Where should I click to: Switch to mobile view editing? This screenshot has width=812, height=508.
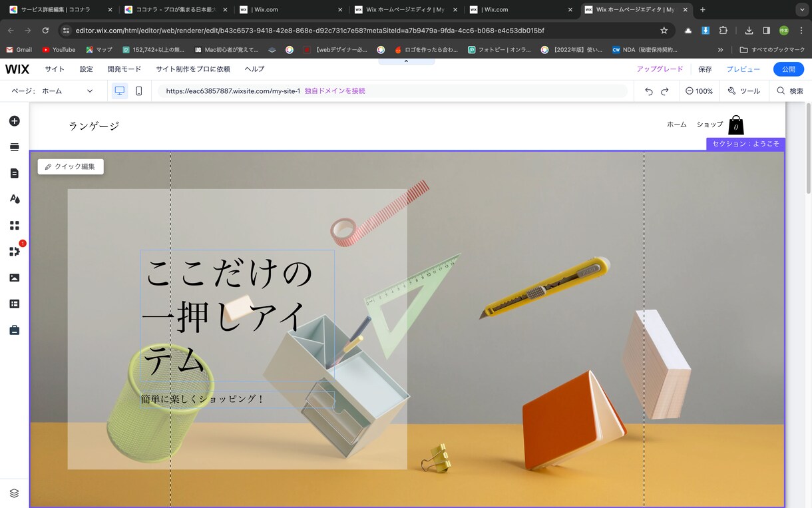[x=138, y=91]
